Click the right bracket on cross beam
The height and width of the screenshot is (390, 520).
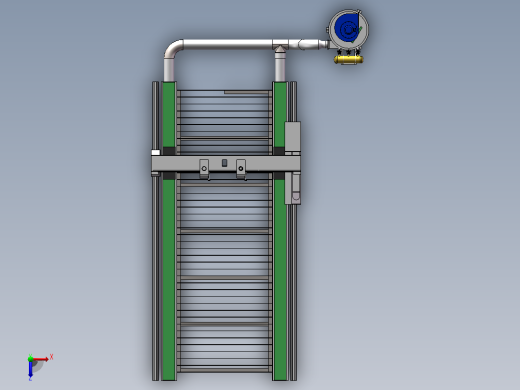[x=241, y=168]
